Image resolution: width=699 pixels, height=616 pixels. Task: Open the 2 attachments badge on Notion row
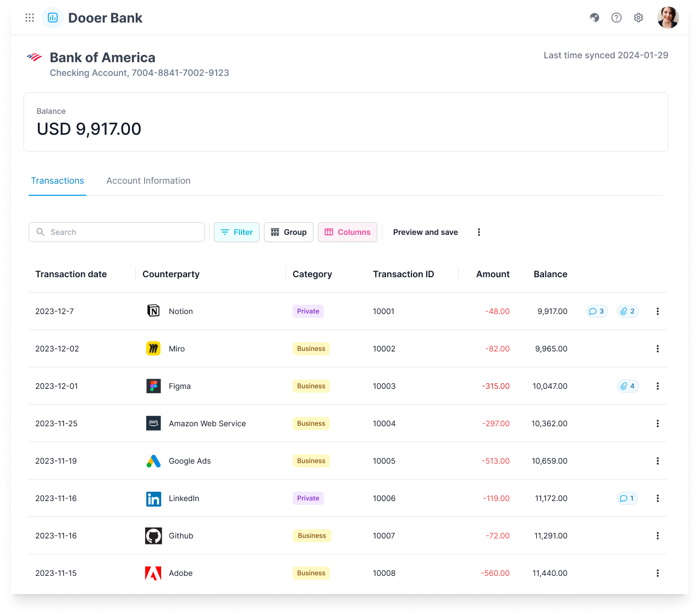[x=628, y=311]
